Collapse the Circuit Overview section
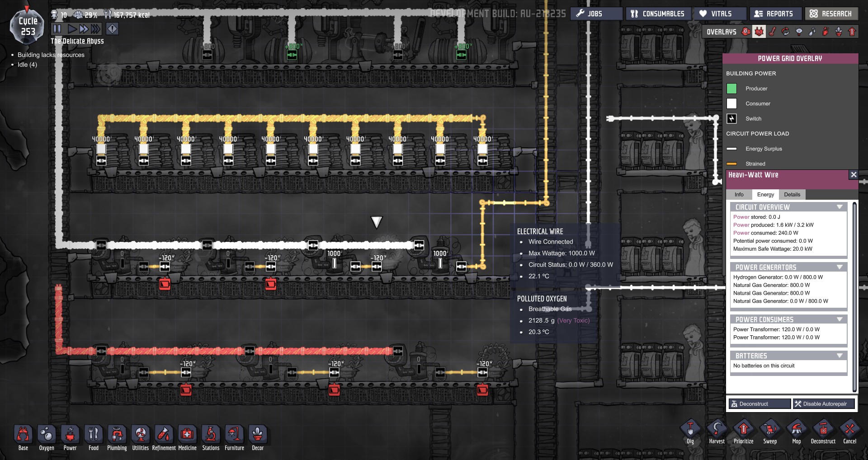This screenshot has height=460, width=868. [x=840, y=207]
